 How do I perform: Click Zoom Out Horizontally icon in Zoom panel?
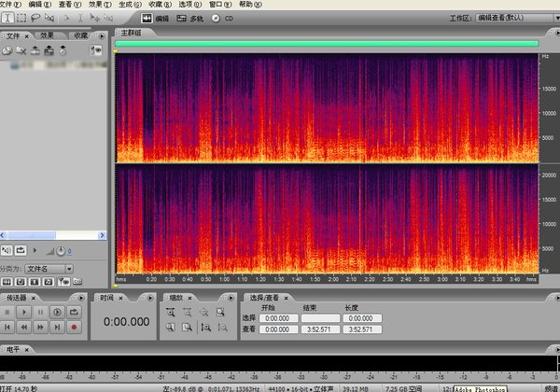click(187, 313)
